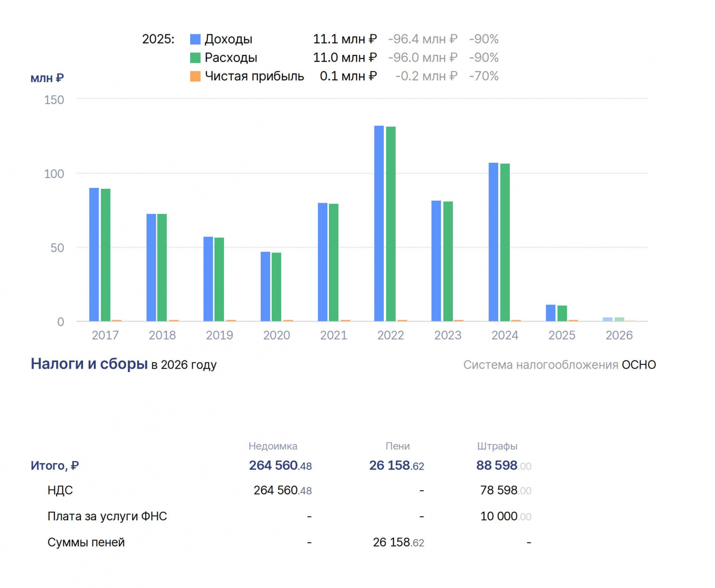Image resolution: width=715 pixels, height=588 pixels.
Task: Click the income change -96.4 млн ₽
Action: click(x=423, y=39)
